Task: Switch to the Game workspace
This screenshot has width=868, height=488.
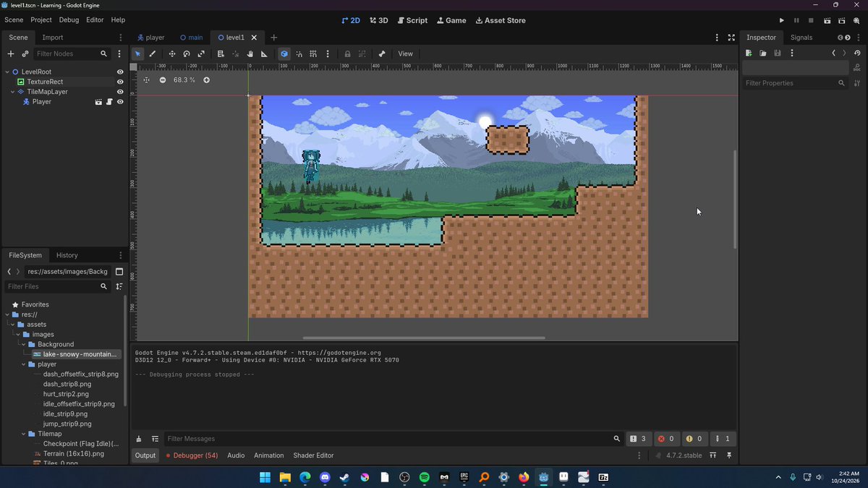Action: coord(451,20)
